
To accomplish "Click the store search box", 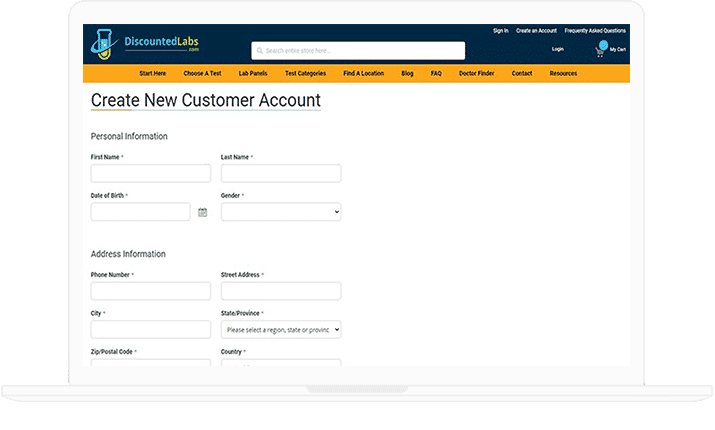I will (362, 50).
